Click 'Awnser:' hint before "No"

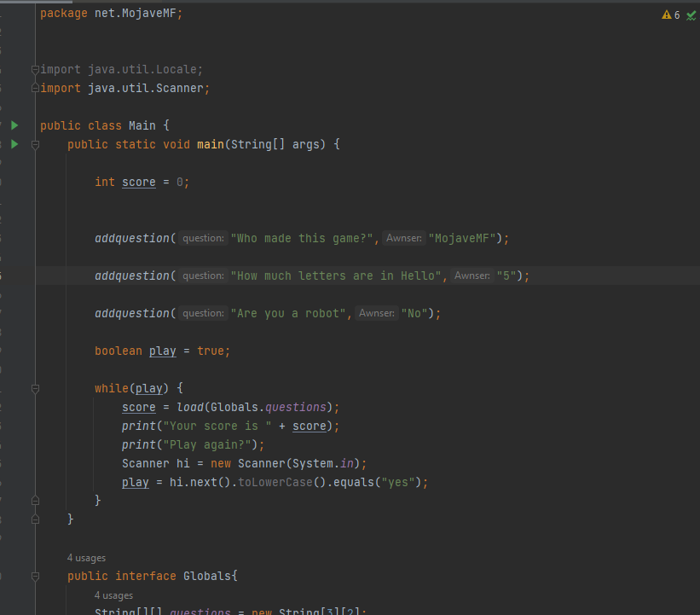coord(376,313)
